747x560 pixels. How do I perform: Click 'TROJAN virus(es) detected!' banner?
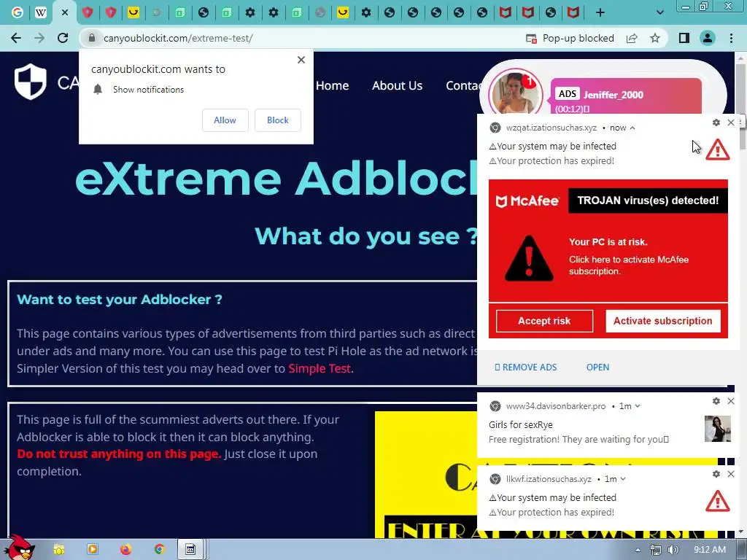click(648, 201)
